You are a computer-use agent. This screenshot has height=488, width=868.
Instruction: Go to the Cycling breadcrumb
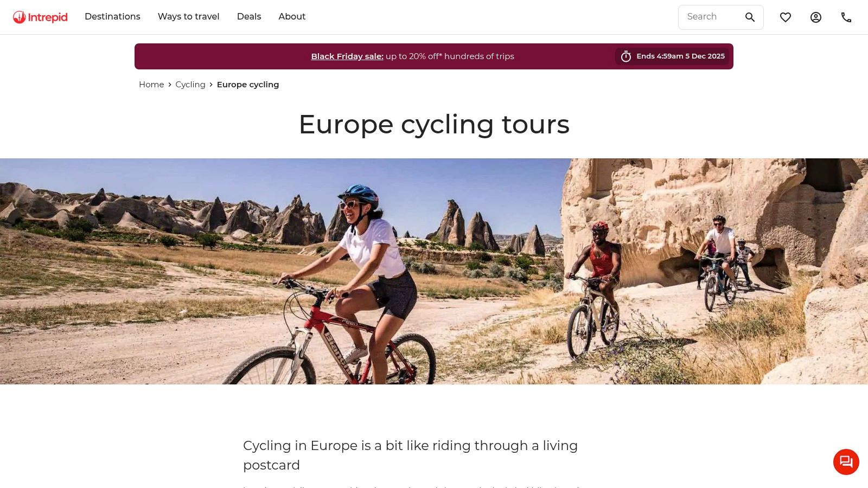pyautogui.click(x=190, y=85)
